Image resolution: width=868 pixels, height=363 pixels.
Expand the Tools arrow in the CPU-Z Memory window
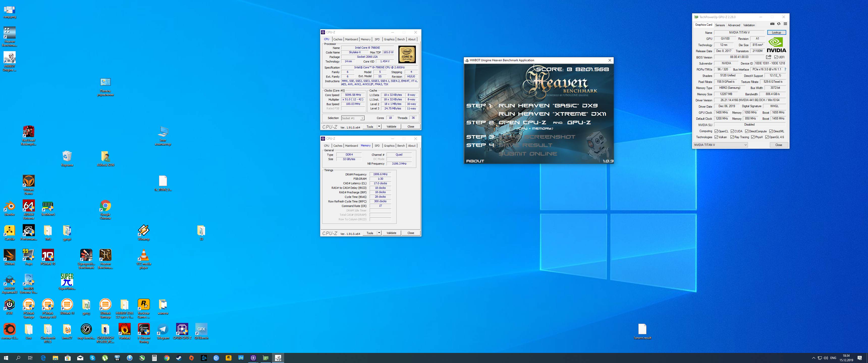tap(379, 233)
